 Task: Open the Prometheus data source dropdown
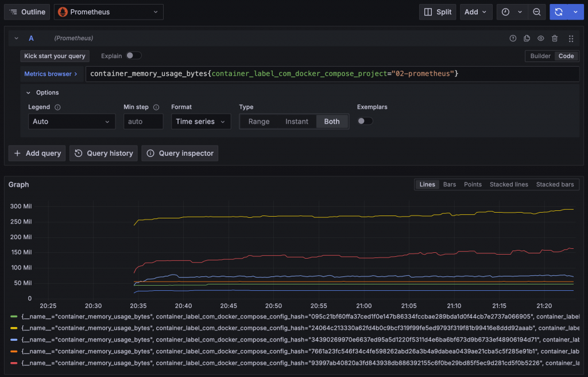[x=109, y=12]
